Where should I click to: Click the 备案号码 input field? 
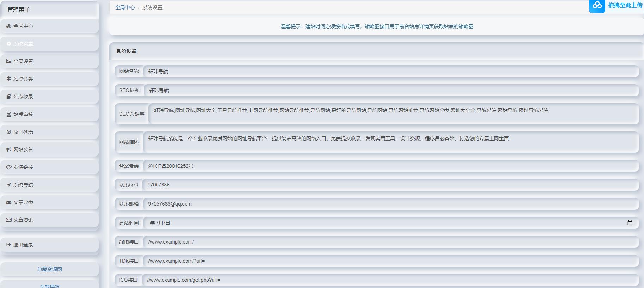coord(391,166)
